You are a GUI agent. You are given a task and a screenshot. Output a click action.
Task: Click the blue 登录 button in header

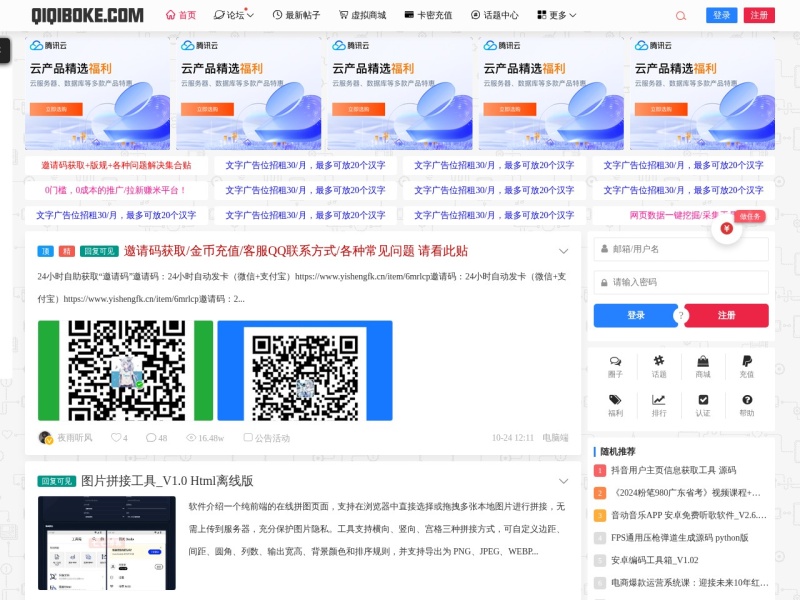click(721, 15)
